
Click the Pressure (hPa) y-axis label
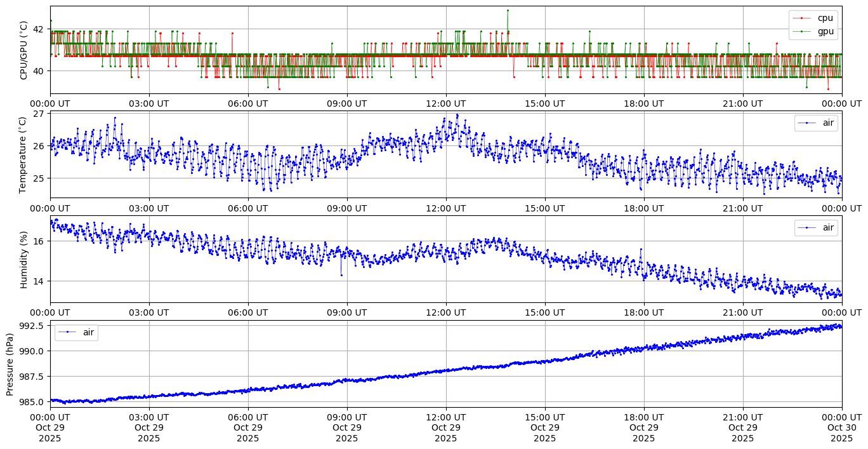pos(10,364)
